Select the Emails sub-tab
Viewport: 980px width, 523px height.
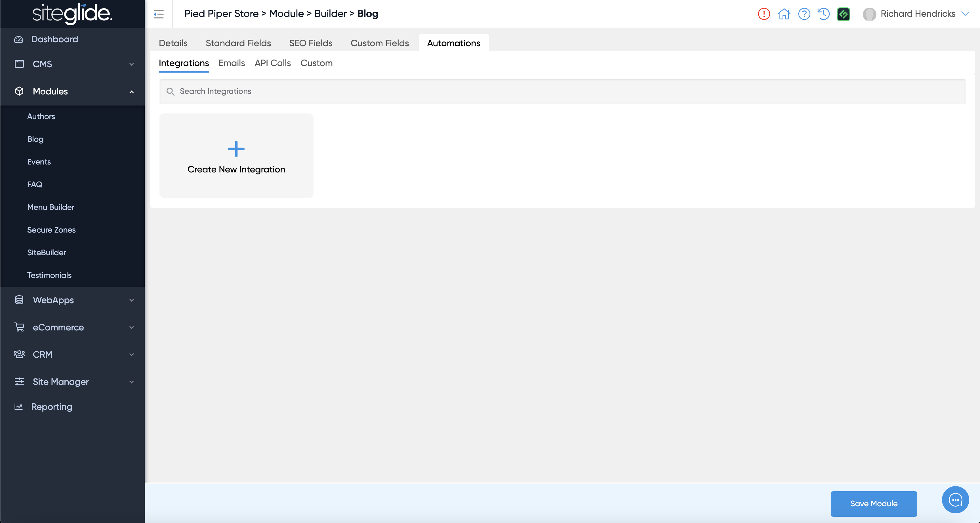pos(231,63)
